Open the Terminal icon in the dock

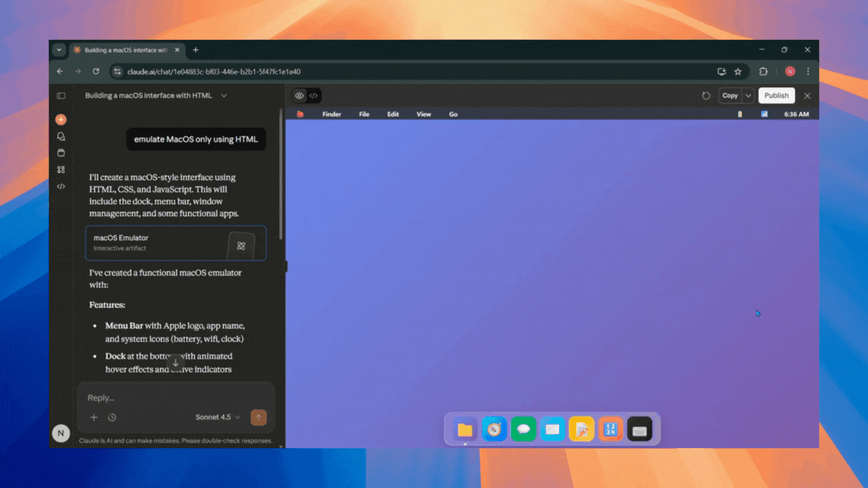coord(640,429)
